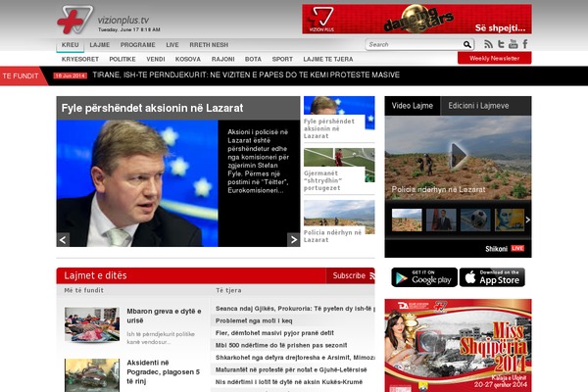The image size is (588, 392).
Task: Switch to the Edicioni i Lajmeve tab
Action: [x=478, y=106]
